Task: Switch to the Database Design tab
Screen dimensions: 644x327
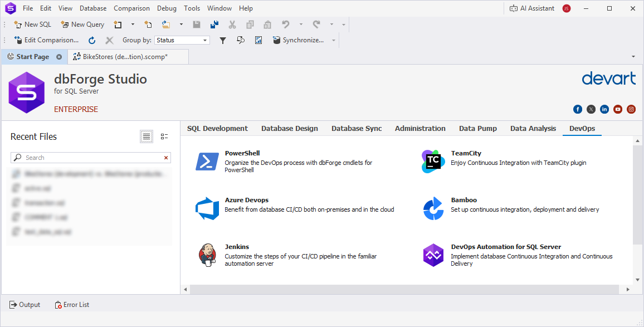Action: (289, 128)
